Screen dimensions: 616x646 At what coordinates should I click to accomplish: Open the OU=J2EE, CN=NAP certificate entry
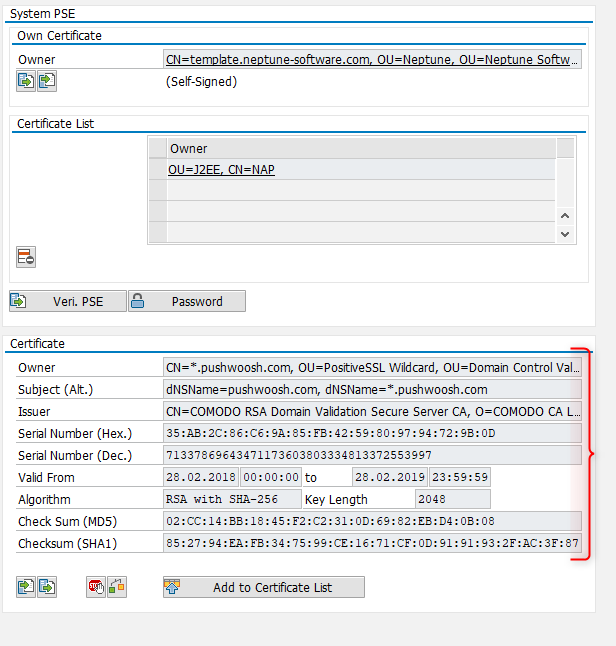pyautogui.click(x=221, y=170)
